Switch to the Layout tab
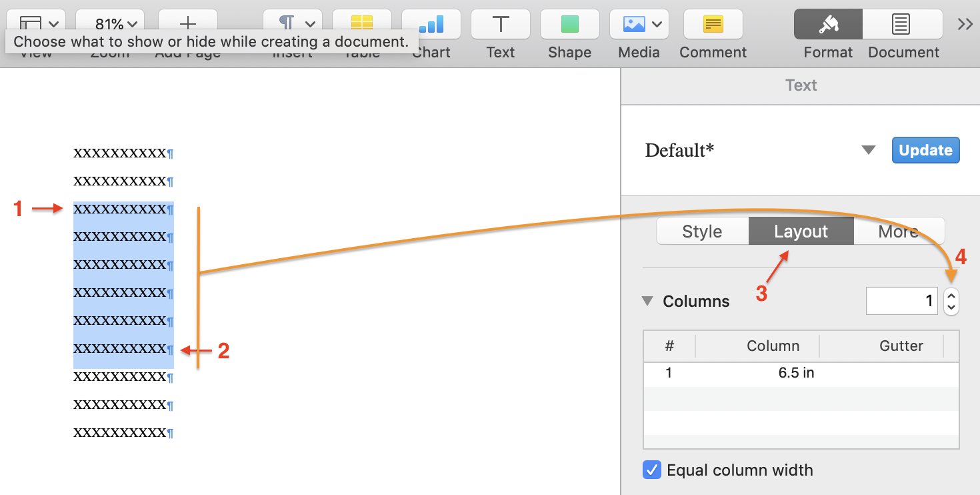The height and width of the screenshot is (495, 980). tap(801, 231)
